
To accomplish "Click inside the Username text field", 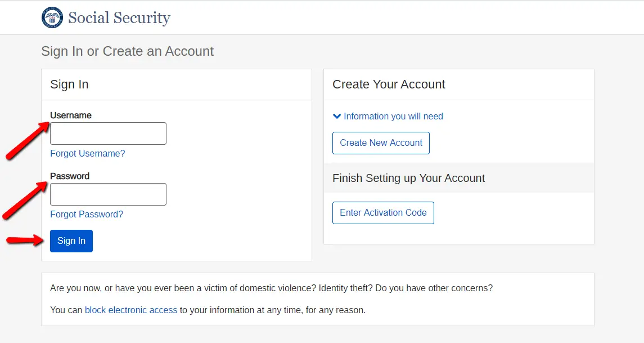I will pyautogui.click(x=108, y=133).
